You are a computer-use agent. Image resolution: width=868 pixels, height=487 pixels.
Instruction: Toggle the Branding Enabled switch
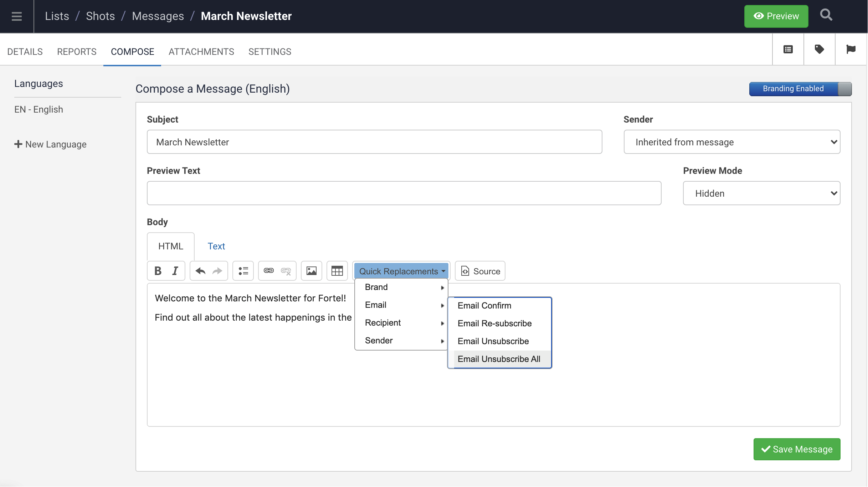(800, 89)
